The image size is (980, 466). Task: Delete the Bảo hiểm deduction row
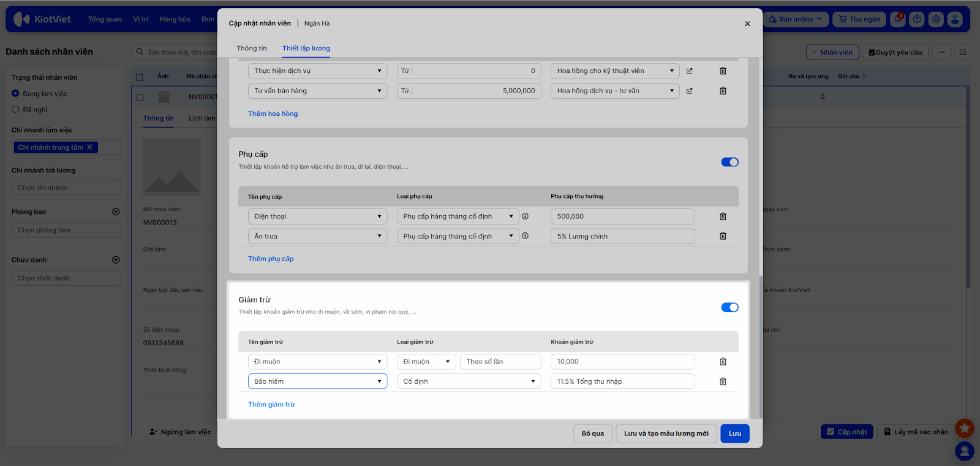[723, 381]
